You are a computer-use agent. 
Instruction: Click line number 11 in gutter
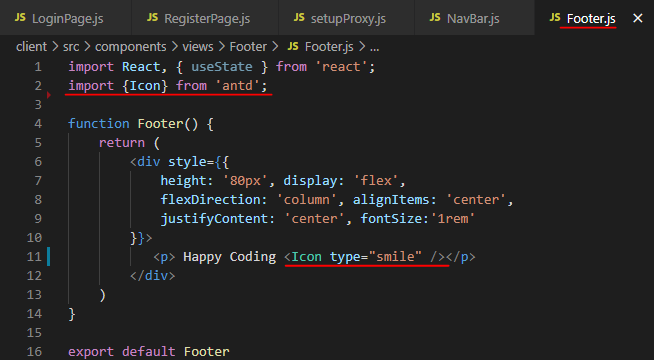34,257
